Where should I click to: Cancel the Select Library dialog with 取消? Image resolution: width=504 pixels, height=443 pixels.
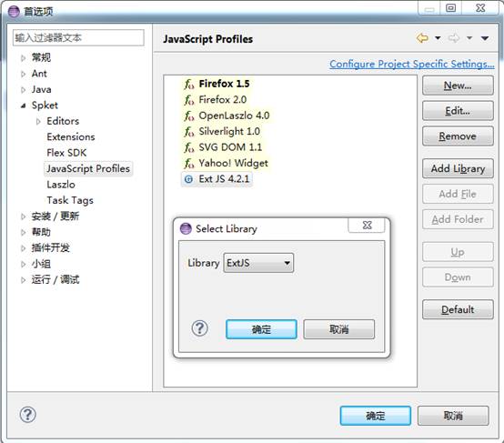pos(338,329)
